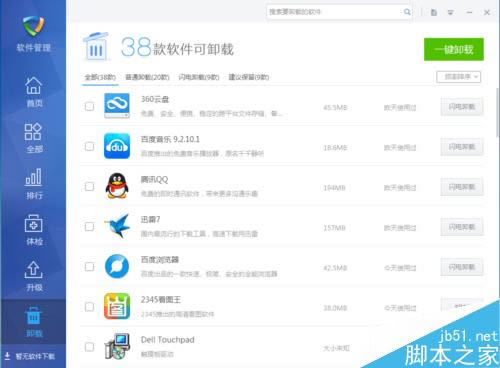This screenshot has width=500, height=368.
Task: Click the Dell Touchpad name text
Action: 167,340
